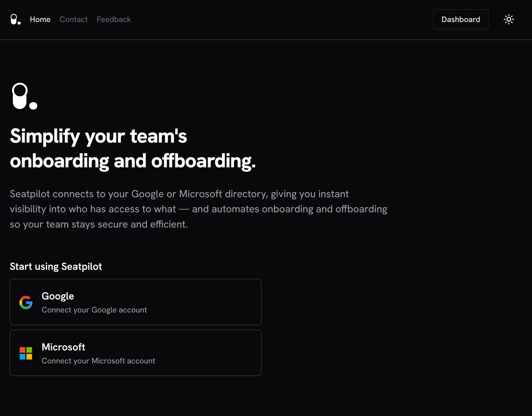Viewport: 532px width, 416px height.
Task: Click the Seatpilot logo in the navbar
Action: coord(16,19)
